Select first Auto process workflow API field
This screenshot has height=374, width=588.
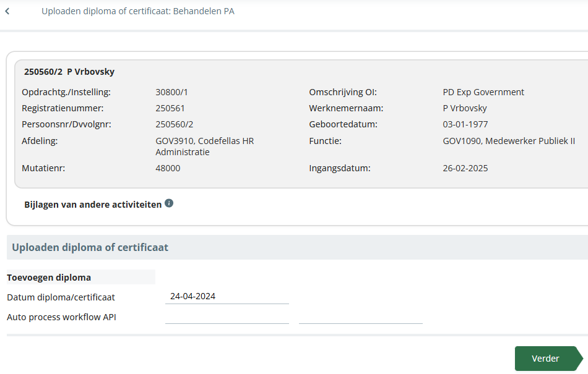click(x=227, y=317)
